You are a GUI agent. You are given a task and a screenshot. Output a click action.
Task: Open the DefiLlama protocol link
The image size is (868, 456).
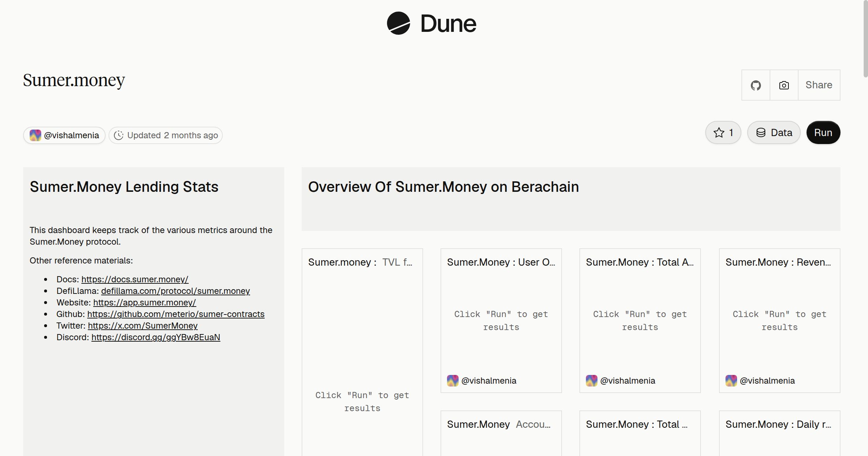click(x=175, y=291)
